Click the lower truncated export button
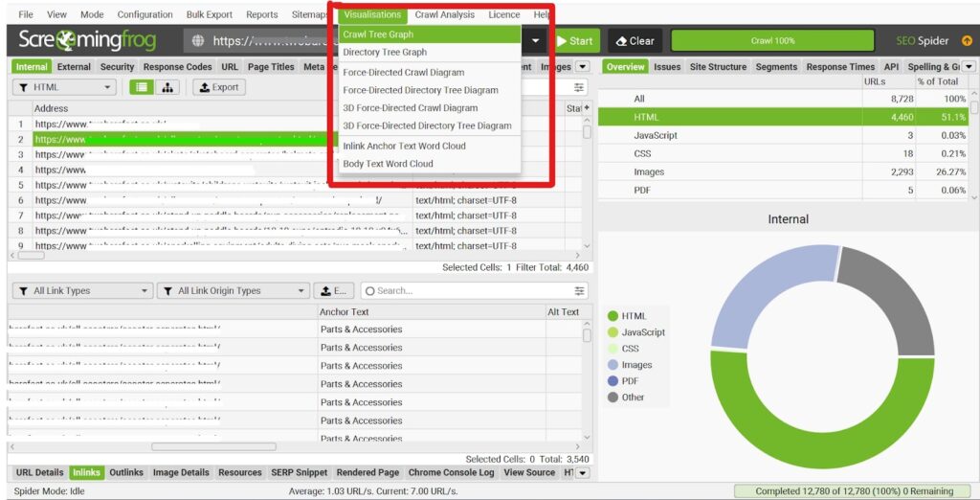980x500 pixels. click(x=334, y=291)
